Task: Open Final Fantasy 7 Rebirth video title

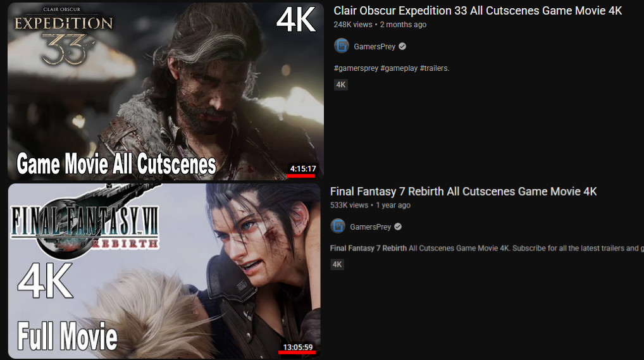Action: pos(463,192)
